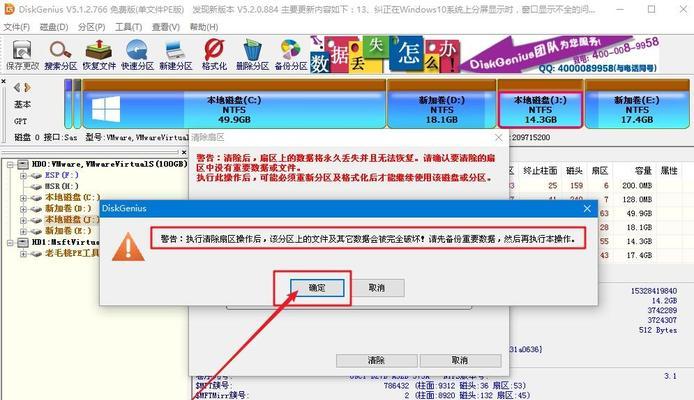694x400 pixels.
Task: Click 取消 in the 清除扇区 dialog
Action: 460,360
